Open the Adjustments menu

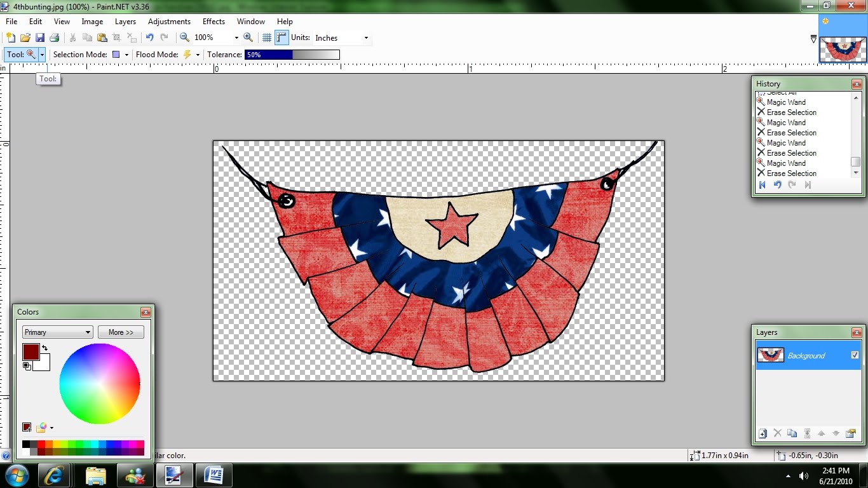coord(169,22)
